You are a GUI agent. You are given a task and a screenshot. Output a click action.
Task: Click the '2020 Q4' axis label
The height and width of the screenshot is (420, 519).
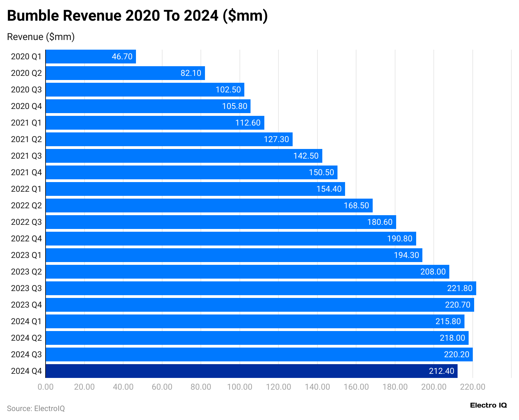(x=26, y=106)
